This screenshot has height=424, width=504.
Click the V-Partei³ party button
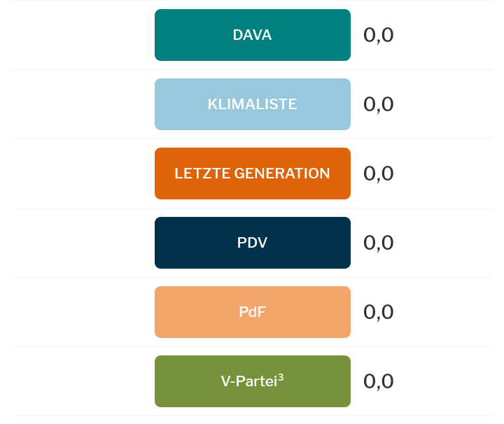(x=252, y=381)
